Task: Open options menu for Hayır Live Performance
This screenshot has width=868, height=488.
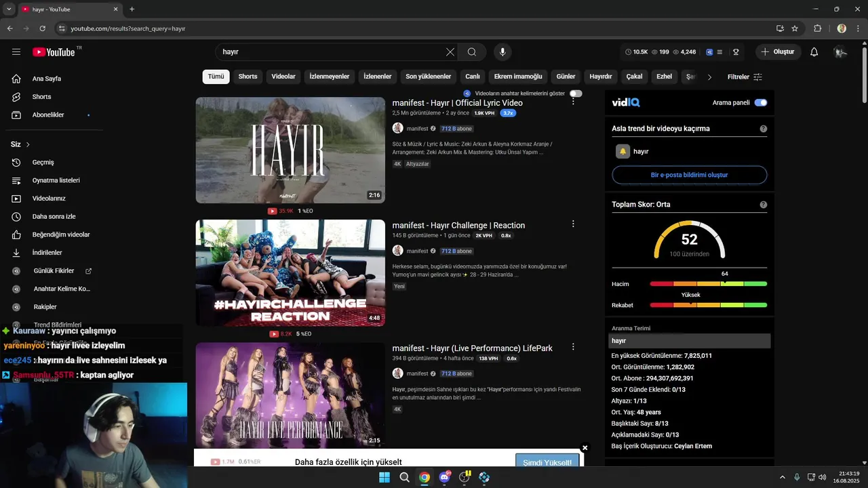Action: point(573,347)
